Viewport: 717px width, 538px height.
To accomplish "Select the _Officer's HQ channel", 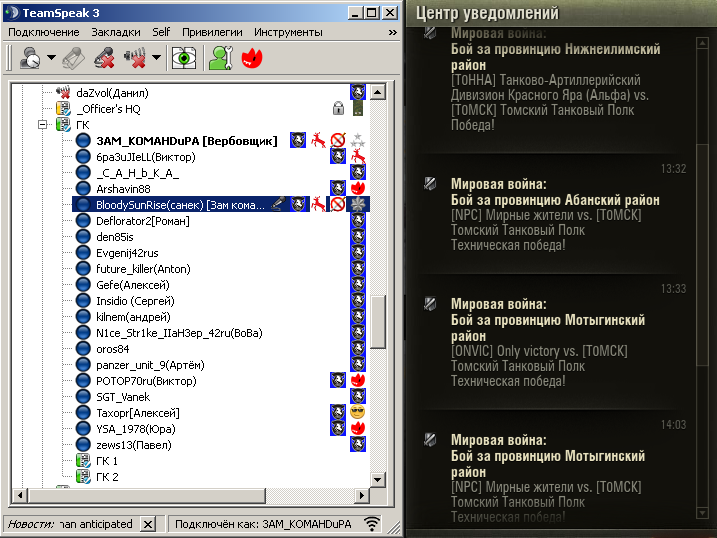I will (108, 109).
